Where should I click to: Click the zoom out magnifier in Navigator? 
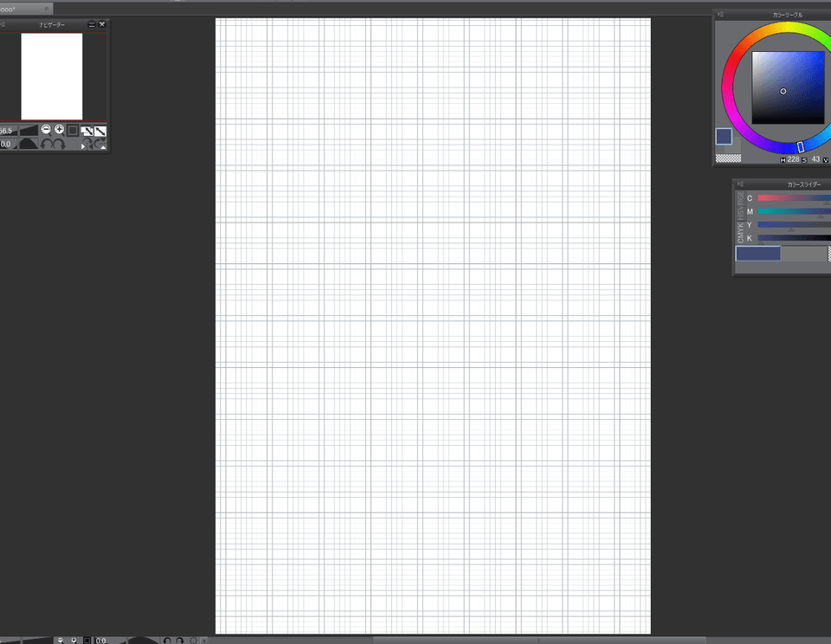point(46,130)
